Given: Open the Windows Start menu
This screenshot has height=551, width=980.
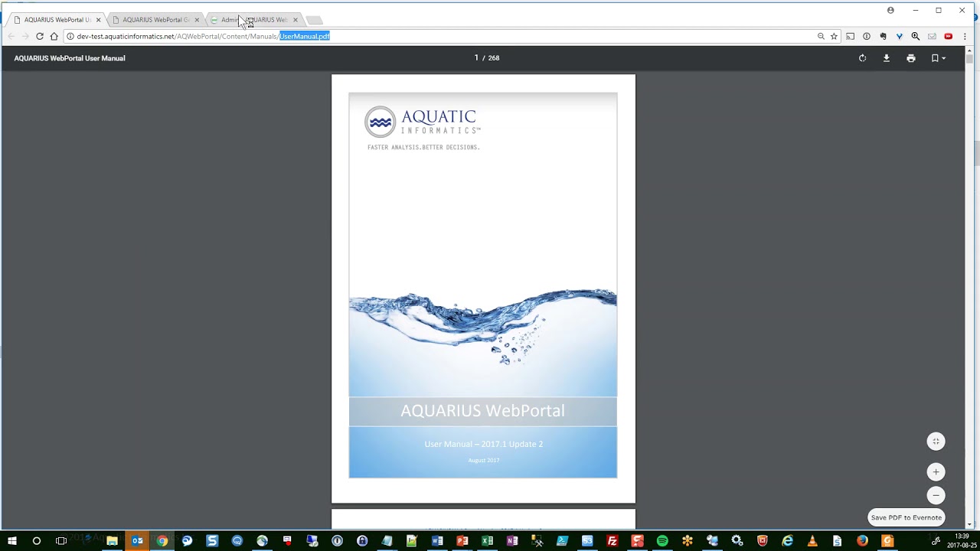Looking at the screenshot, I should [12, 541].
